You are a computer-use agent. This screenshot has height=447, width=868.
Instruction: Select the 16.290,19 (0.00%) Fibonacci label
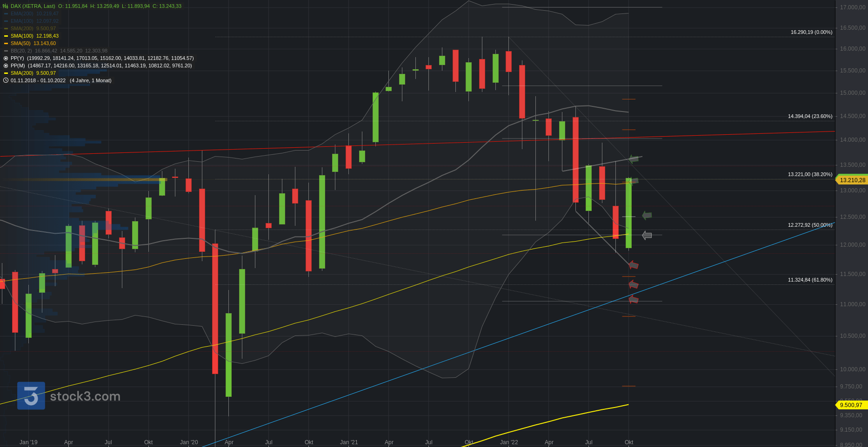click(811, 32)
